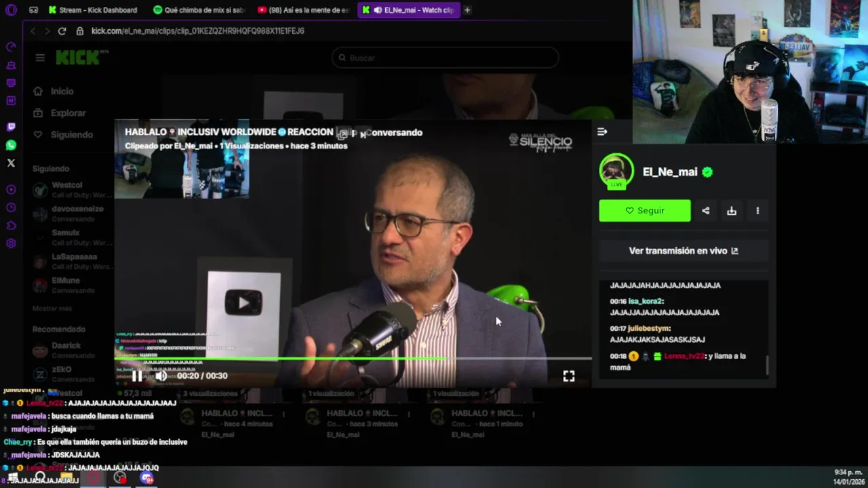Viewport: 868px width, 488px height.
Task: Open OBS Studio from the taskbar
Action: [120, 478]
